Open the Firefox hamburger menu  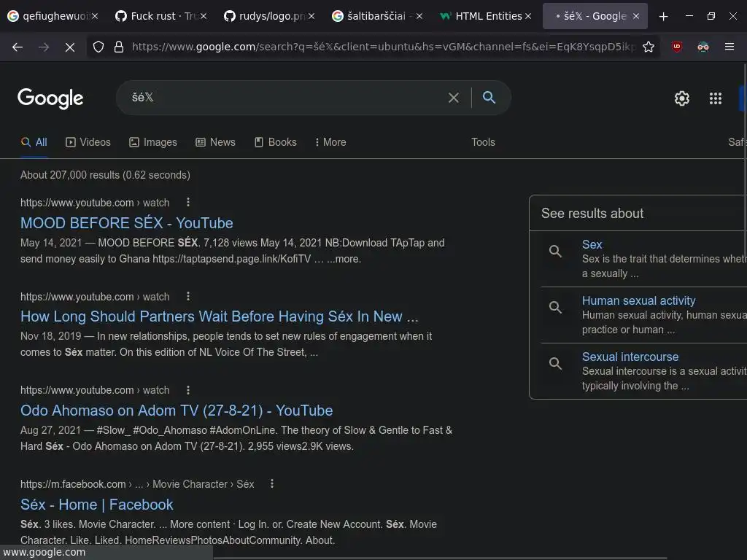[x=729, y=47]
